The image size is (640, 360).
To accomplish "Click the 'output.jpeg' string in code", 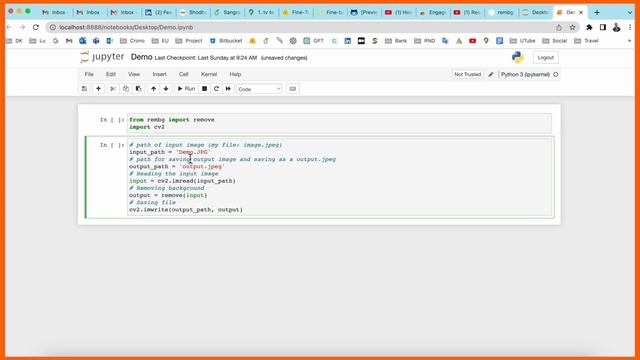I will 202,166.
